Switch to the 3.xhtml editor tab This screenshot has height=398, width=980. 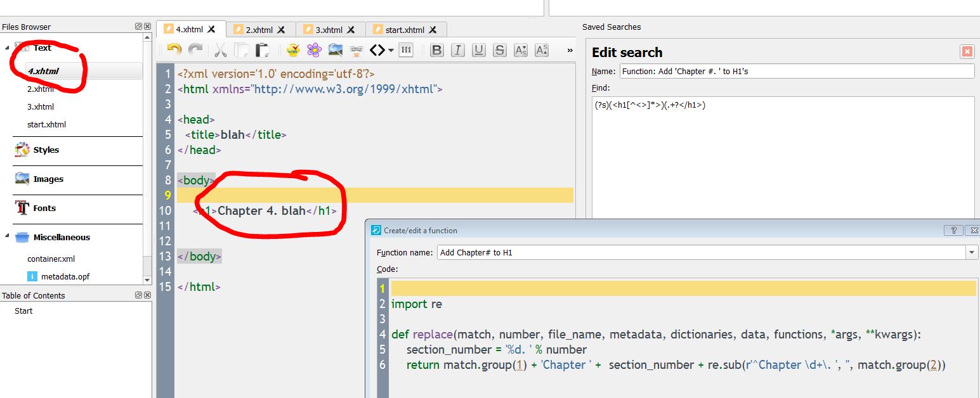pos(330,30)
